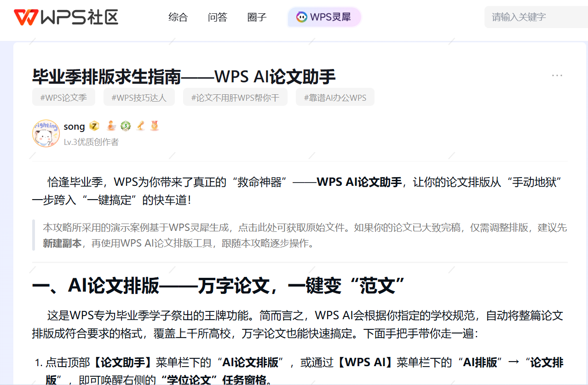588x385 pixels.
Task: Click the orange medal badge
Action: coord(155,126)
